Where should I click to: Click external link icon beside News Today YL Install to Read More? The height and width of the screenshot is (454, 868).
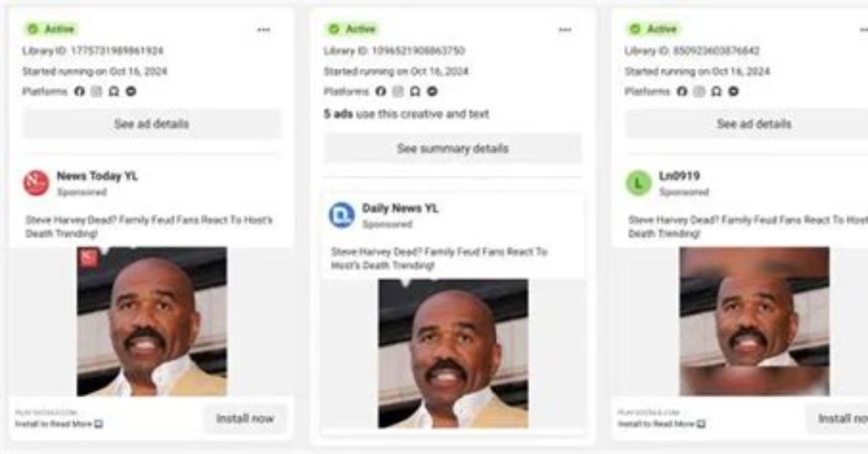[x=99, y=424]
